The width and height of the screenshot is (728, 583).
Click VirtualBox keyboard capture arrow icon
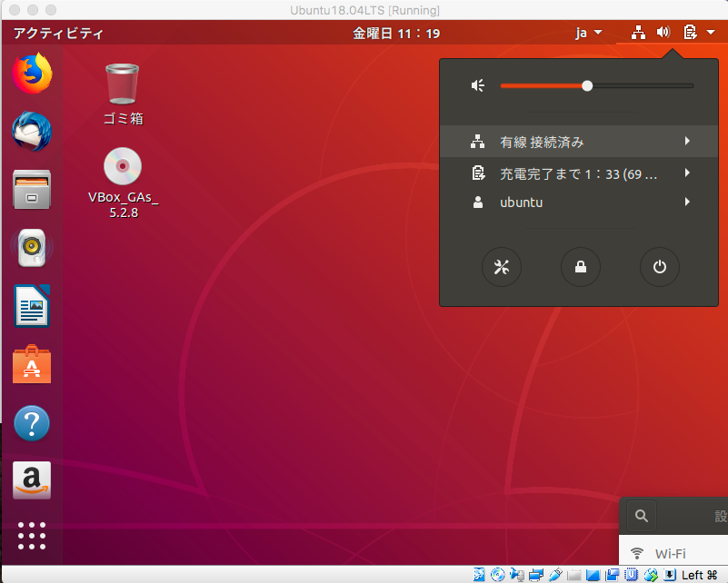tap(670, 574)
